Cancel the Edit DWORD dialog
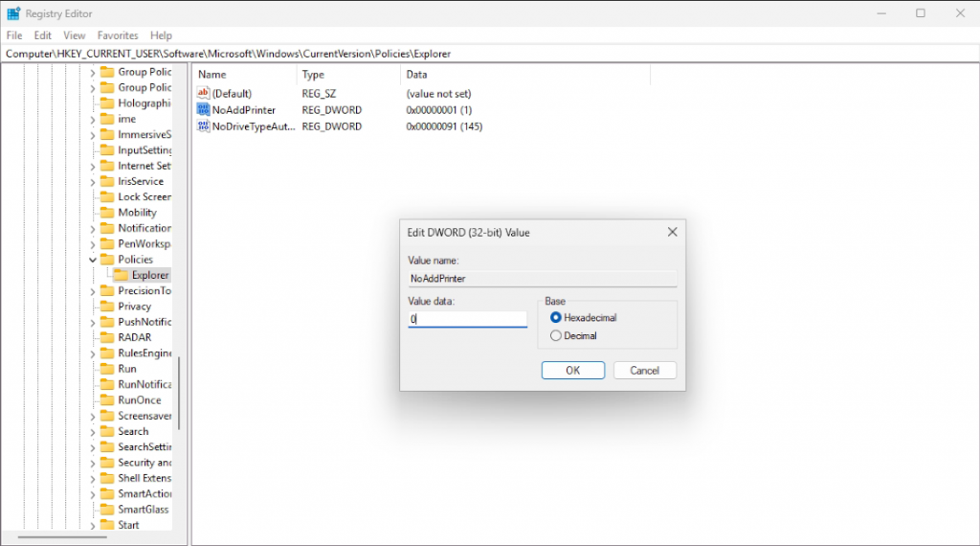Viewport: 980px width, 546px height. (644, 371)
